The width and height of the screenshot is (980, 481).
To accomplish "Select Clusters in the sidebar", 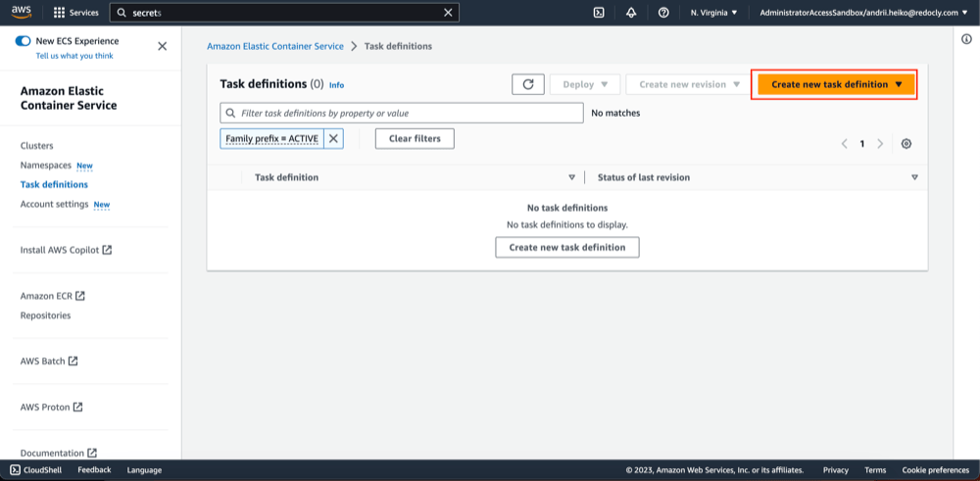I will pos(37,146).
